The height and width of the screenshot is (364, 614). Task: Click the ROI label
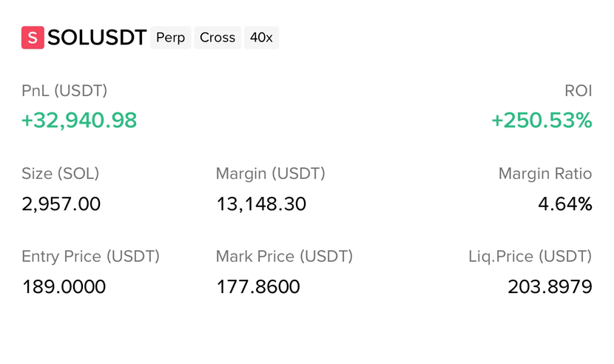[x=578, y=91]
